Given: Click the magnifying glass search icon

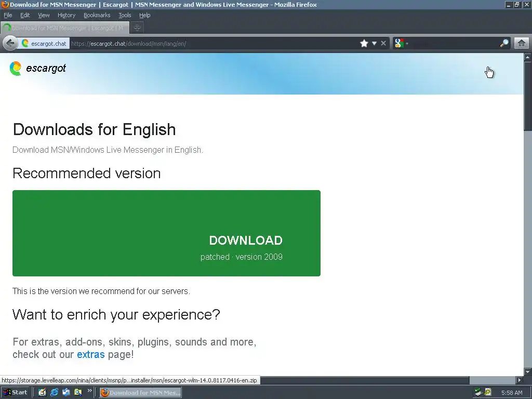Looking at the screenshot, I should click(504, 44).
